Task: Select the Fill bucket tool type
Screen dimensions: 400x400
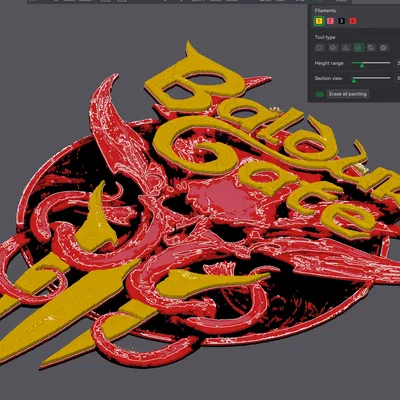Action: click(x=371, y=48)
